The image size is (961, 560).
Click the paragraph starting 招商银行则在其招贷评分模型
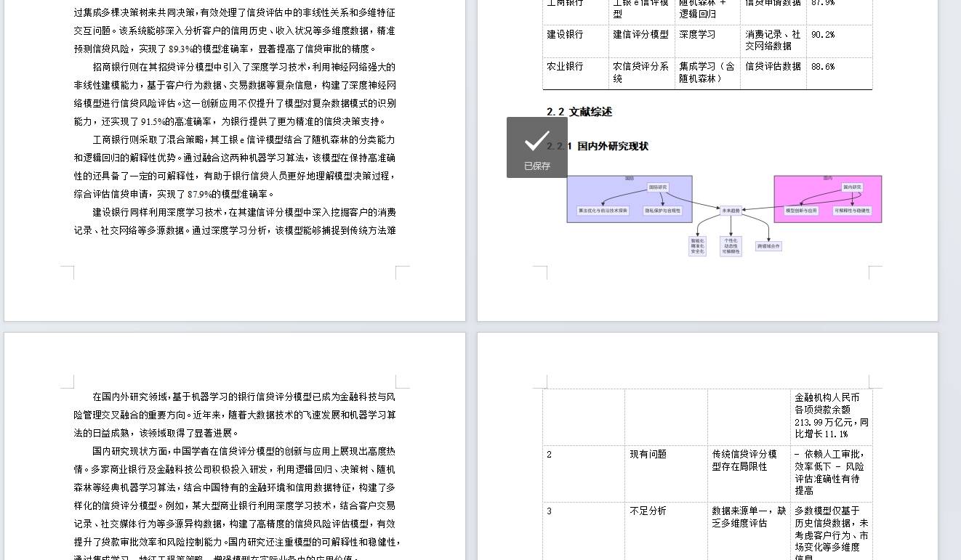click(235, 94)
